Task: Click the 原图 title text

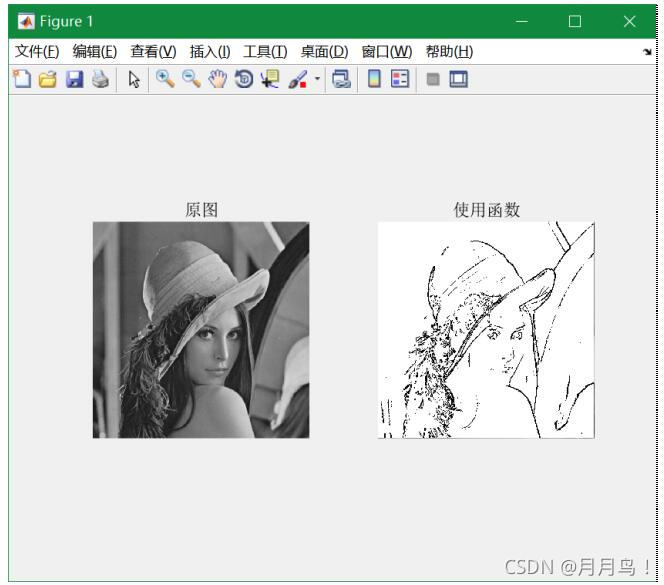Action: click(202, 210)
